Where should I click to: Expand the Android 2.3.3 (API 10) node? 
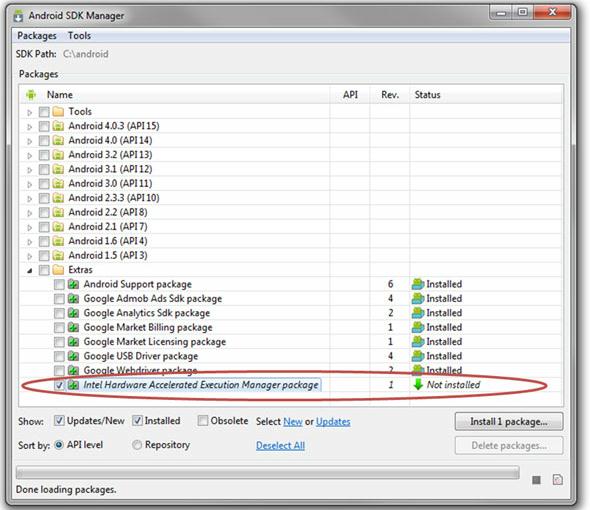30,198
